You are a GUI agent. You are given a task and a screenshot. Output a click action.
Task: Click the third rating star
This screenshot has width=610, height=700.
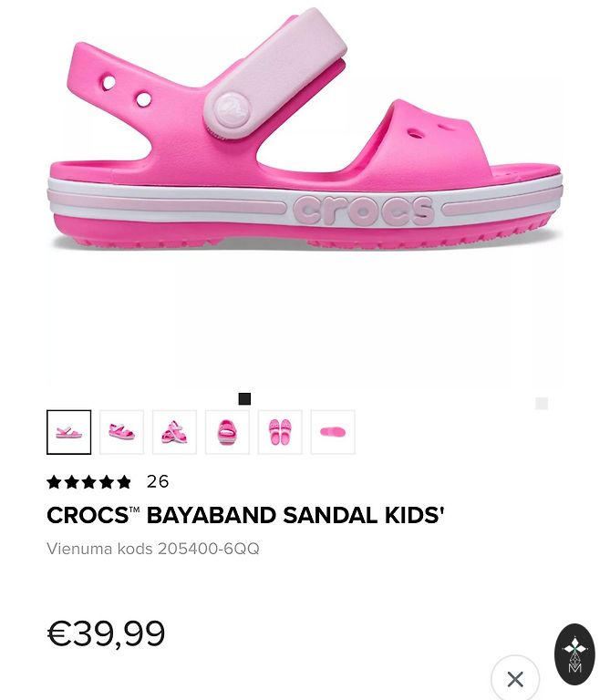tap(88, 482)
